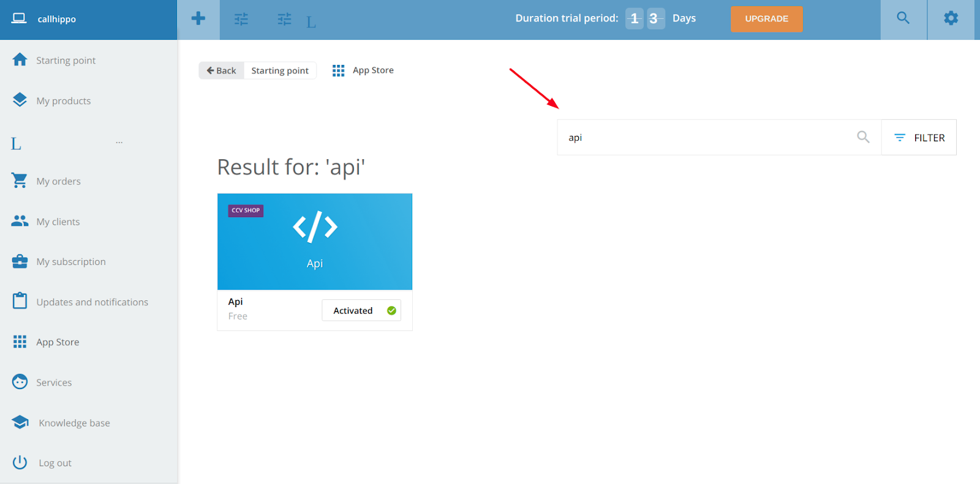Viewport: 980px width, 484px height.
Task: Click the magnifier icon in api search field
Action: pos(863,137)
